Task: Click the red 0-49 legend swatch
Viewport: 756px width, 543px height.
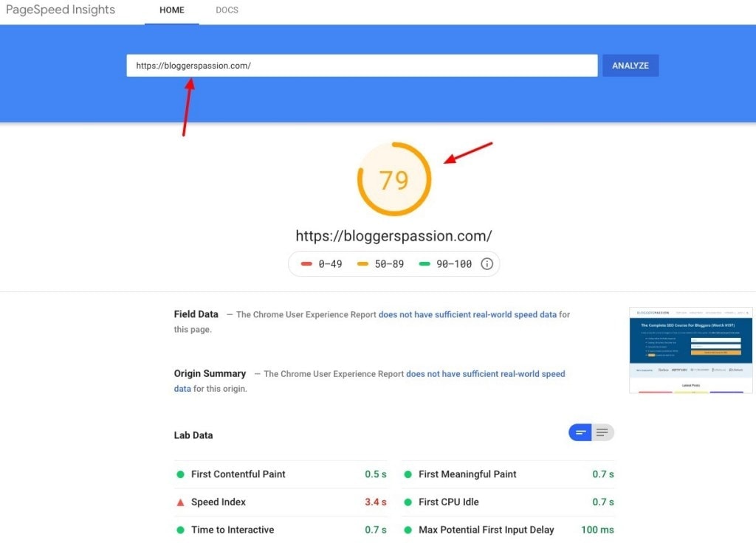Action: (x=306, y=263)
